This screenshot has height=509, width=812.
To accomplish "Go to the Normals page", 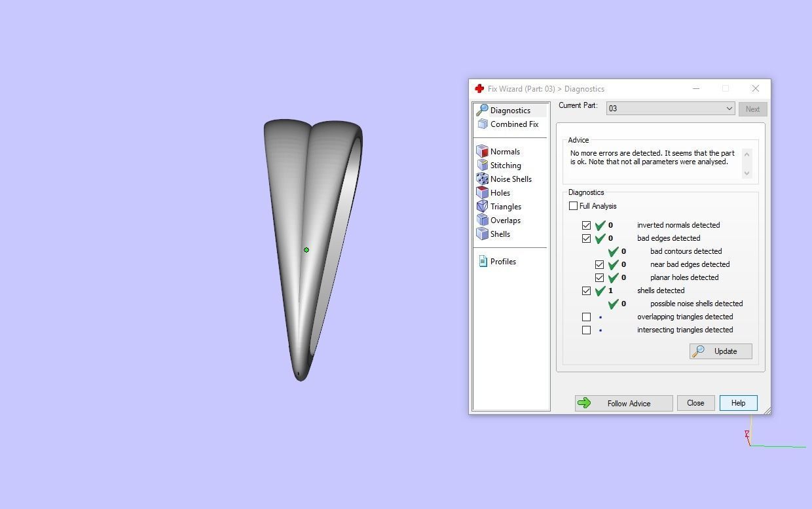I will coord(505,152).
